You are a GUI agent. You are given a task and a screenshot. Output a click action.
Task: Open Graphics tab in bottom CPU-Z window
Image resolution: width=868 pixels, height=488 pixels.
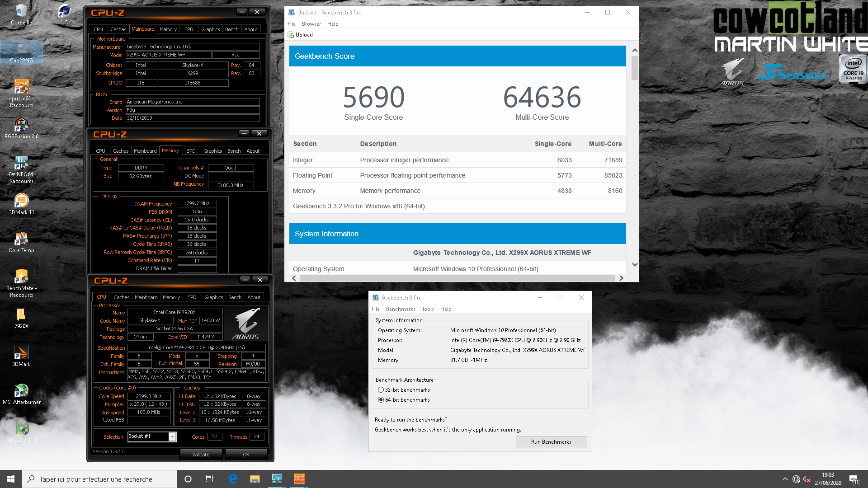[213, 297]
